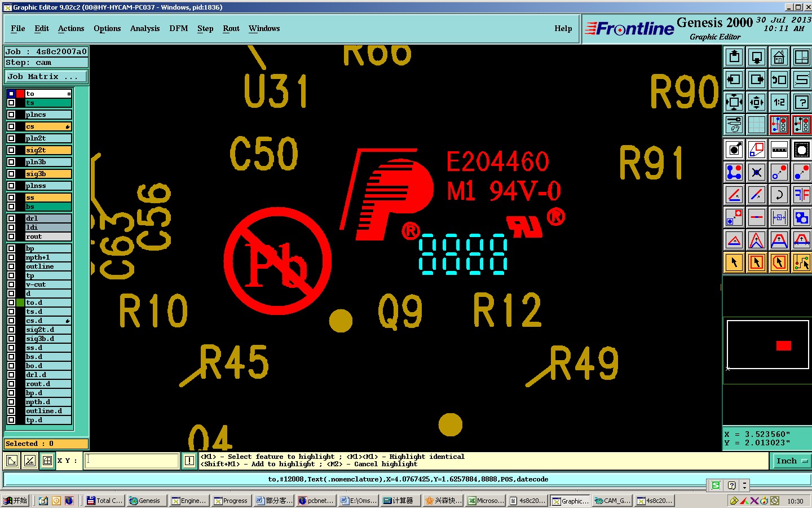The image size is (812, 508).
Task: Switch to the Progress taskbar window
Action: 231,501
